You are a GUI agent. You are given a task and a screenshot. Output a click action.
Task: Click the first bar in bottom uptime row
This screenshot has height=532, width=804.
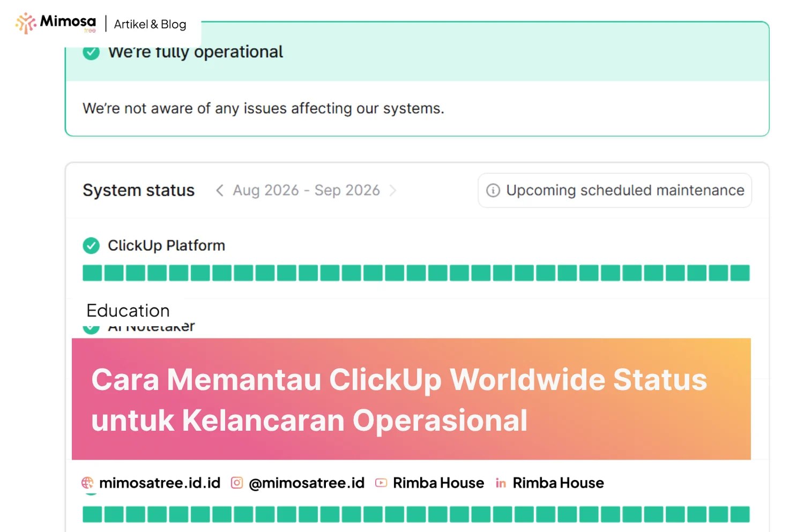pos(92,514)
